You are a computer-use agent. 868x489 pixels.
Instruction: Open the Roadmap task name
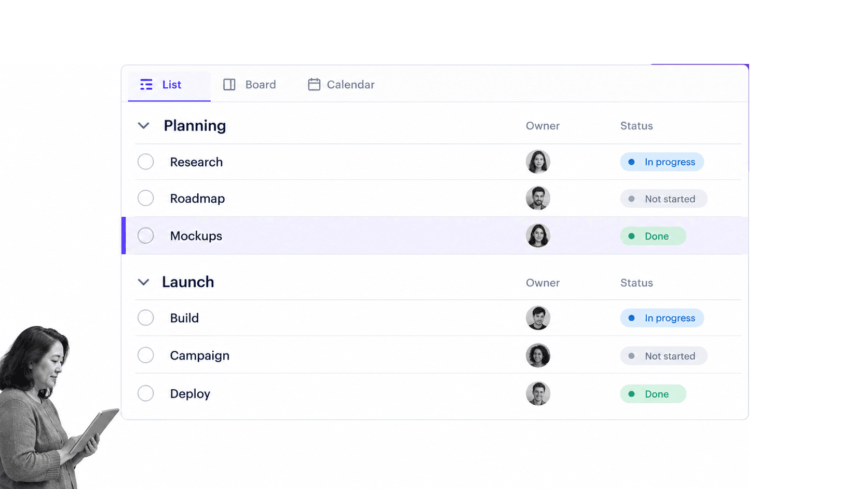click(x=197, y=199)
